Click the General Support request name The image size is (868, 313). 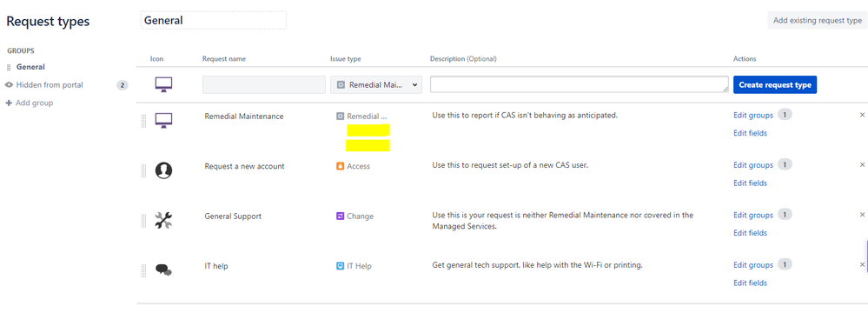point(233,216)
